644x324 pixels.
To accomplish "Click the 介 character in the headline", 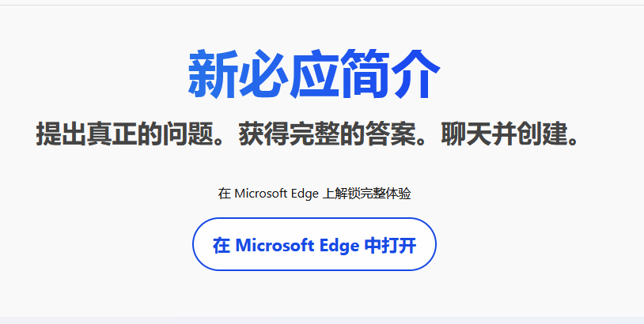I will 415,74.
